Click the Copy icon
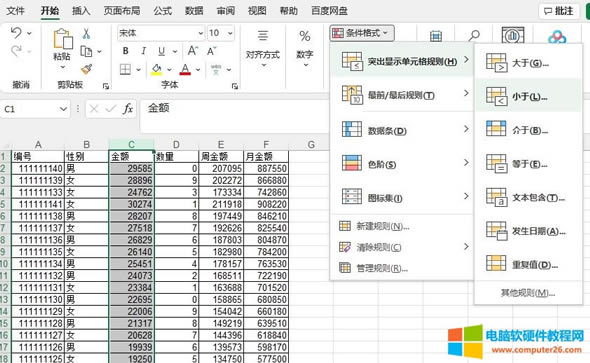Screen dimensions: 590x363 tap(86, 51)
